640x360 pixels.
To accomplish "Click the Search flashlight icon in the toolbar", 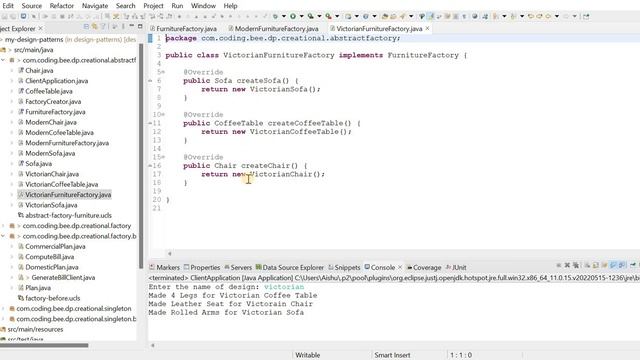I will (402, 16).
